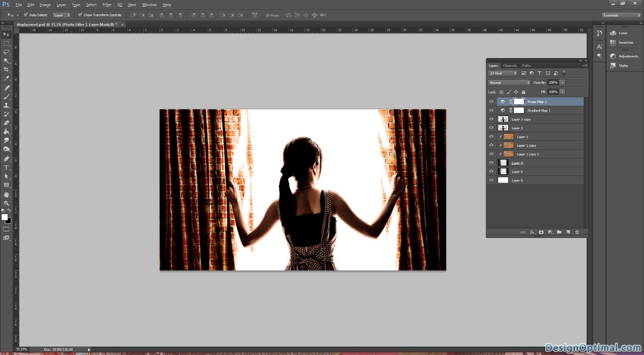Toggle the Auto-Select checkbox
The image size is (644, 355).
(26, 15)
